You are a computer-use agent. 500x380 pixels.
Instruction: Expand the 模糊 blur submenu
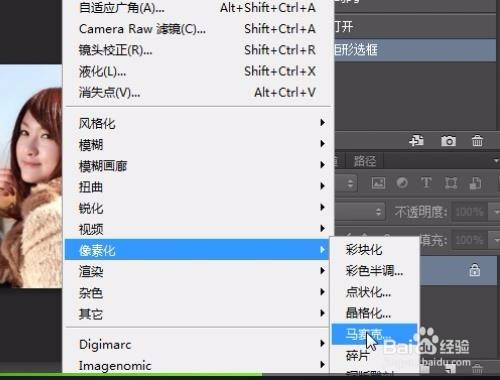[198, 144]
